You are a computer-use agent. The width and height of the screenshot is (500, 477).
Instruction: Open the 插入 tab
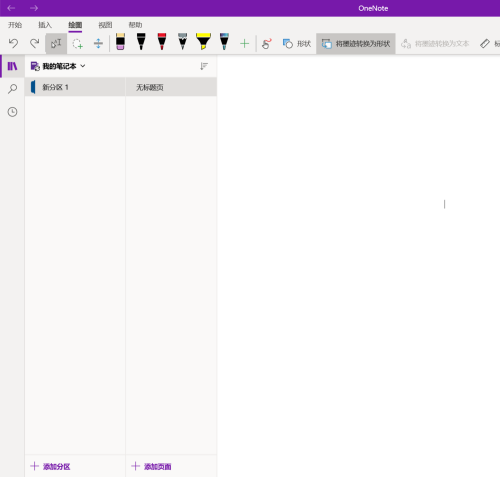[45, 25]
